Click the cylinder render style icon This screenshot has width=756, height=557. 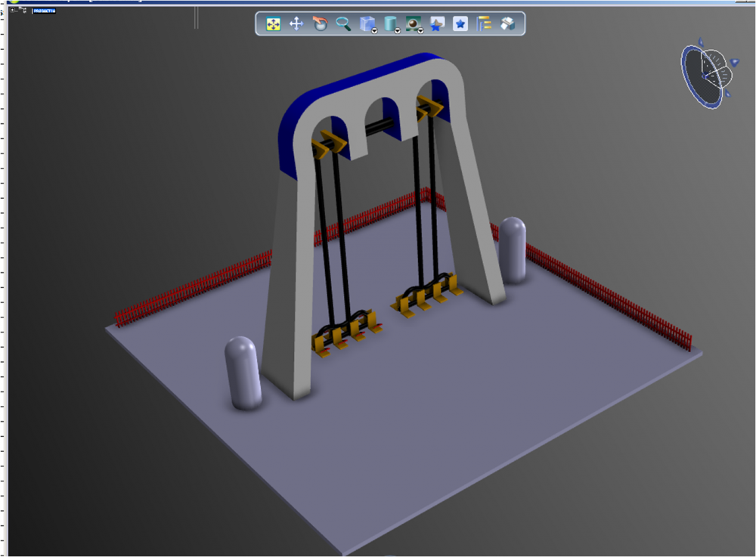pos(389,23)
